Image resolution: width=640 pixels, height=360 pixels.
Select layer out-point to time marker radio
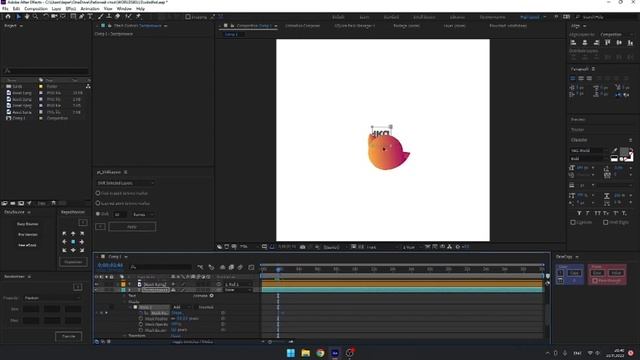click(98, 203)
